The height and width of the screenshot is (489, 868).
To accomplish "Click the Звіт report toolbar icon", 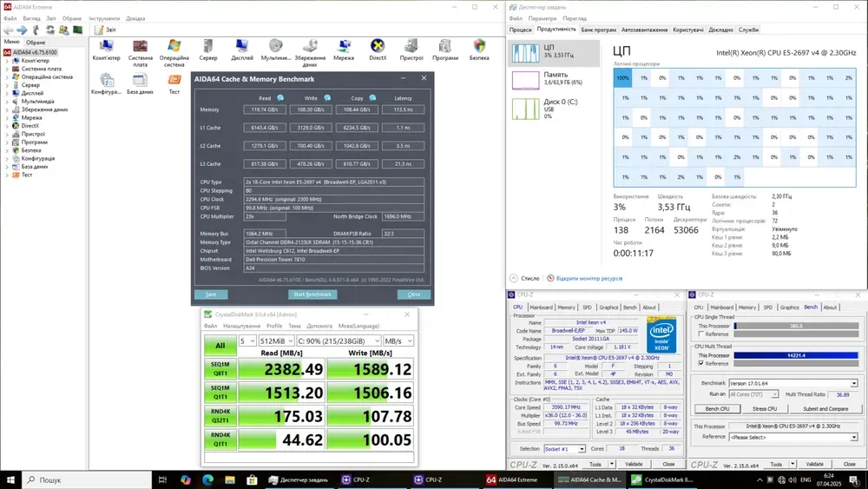I will 99,30.
